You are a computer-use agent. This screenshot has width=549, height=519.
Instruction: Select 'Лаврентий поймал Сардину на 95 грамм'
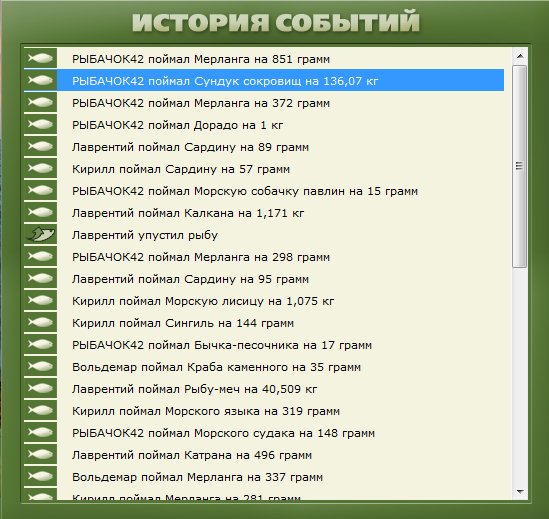(x=190, y=279)
